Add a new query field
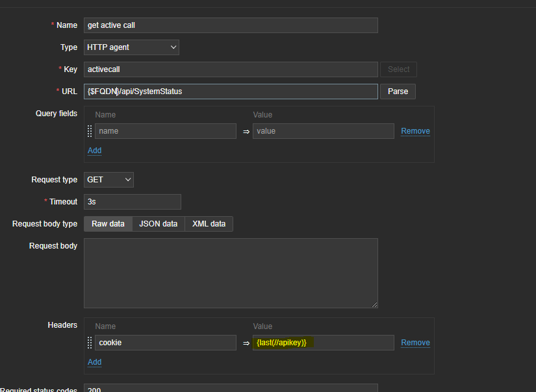The width and height of the screenshot is (536, 392). pyautogui.click(x=95, y=151)
